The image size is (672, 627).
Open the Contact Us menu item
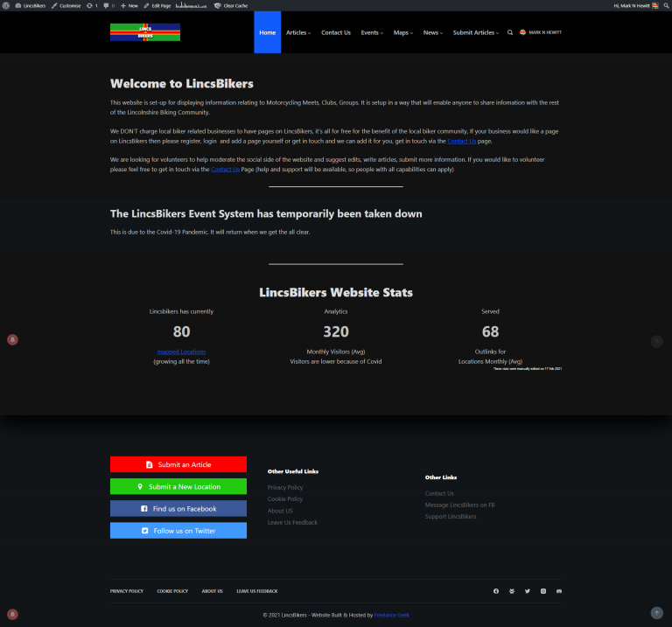[x=336, y=32]
